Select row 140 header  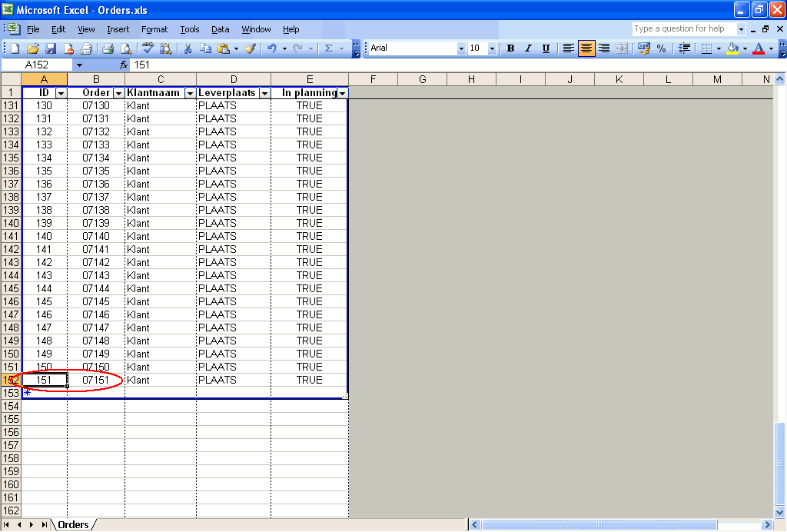click(11, 223)
